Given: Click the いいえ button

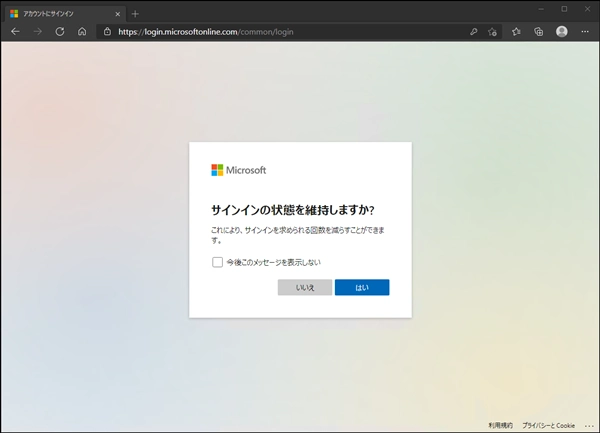Looking at the screenshot, I should coord(305,287).
